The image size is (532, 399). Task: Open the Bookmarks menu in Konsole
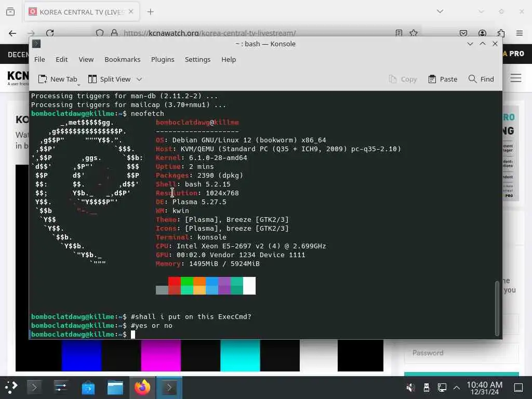(123, 59)
